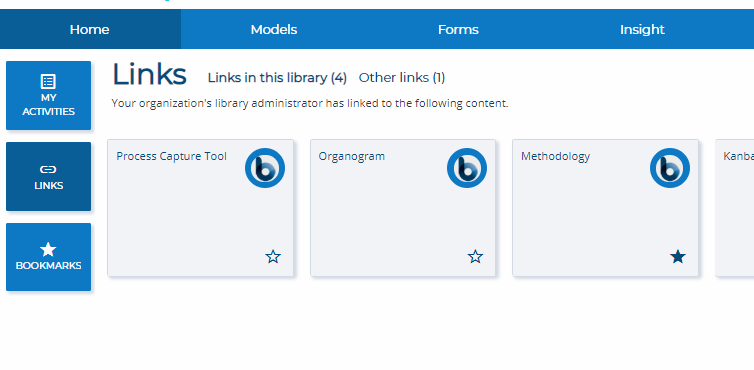Open the Organogram link card
Viewport: 754px width, 370px height.
point(403,208)
